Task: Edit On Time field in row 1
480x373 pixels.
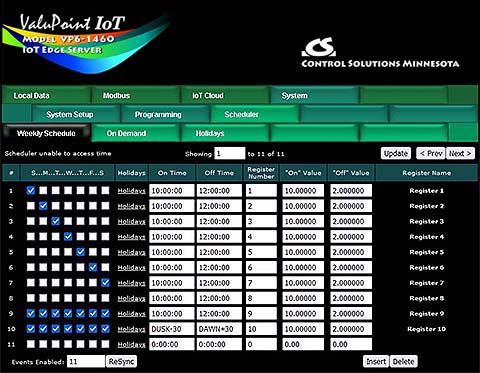Action: [172, 191]
